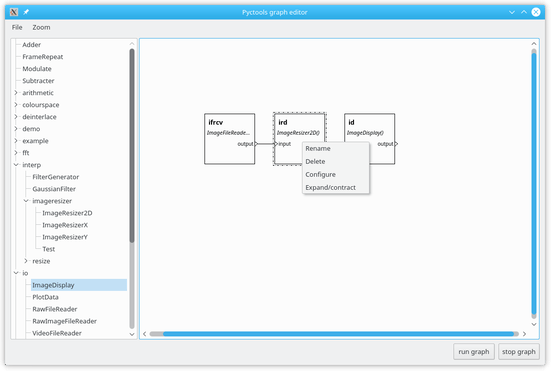Expand the demo tree node
551x371 pixels.
tap(16, 129)
